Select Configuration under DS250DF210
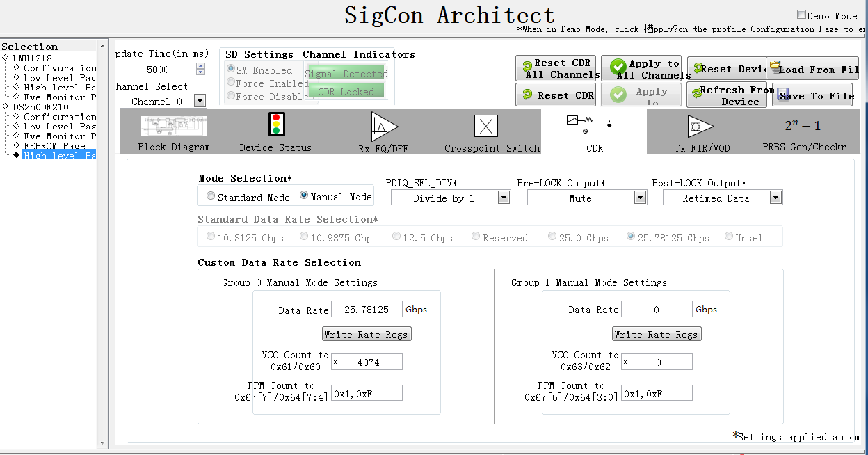This screenshot has height=455, width=868. (60, 117)
